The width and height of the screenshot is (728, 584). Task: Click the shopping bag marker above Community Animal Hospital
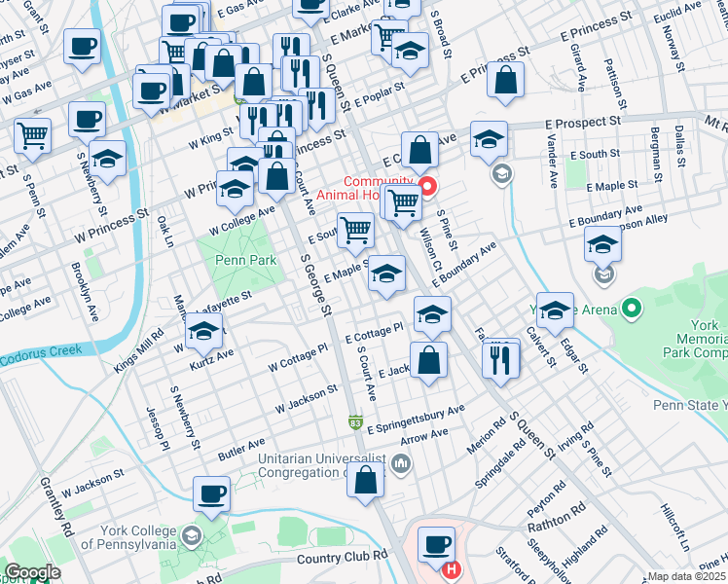coord(419,153)
